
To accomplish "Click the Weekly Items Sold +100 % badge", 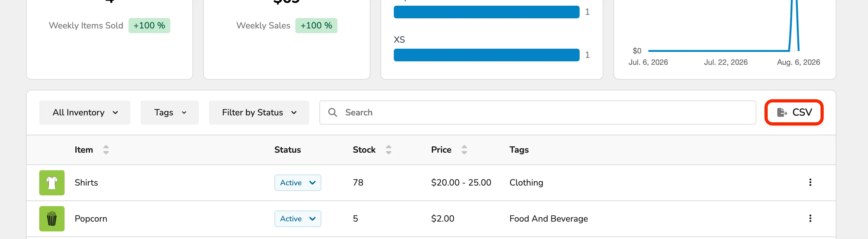I will [149, 26].
